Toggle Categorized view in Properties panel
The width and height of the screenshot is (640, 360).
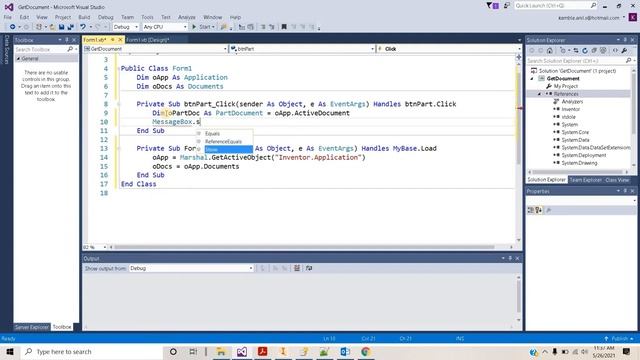click(531, 210)
